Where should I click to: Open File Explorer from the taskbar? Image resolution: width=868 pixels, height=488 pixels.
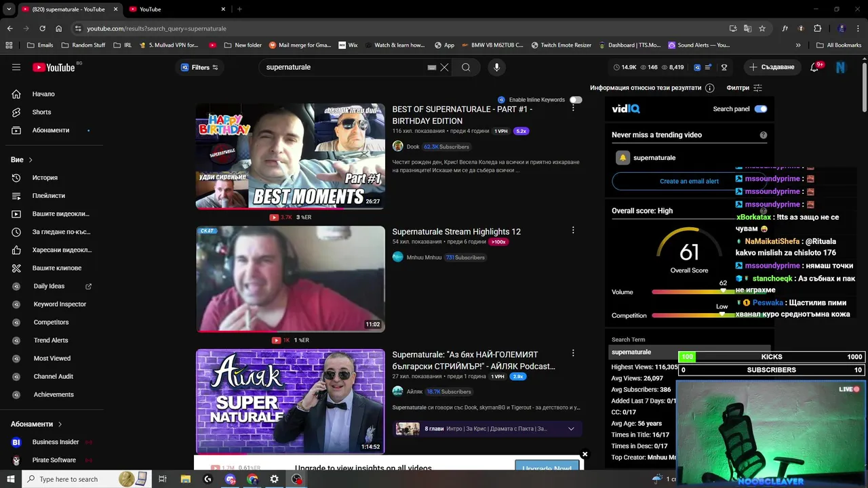click(x=185, y=479)
